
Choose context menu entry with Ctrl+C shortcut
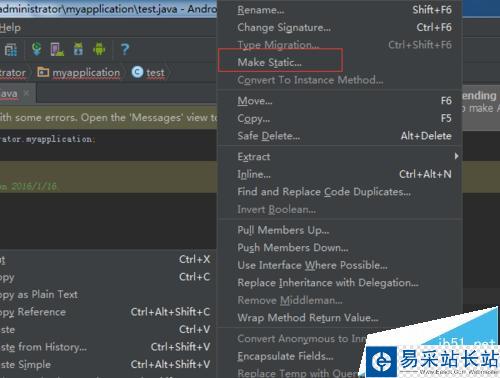[x=108, y=277]
